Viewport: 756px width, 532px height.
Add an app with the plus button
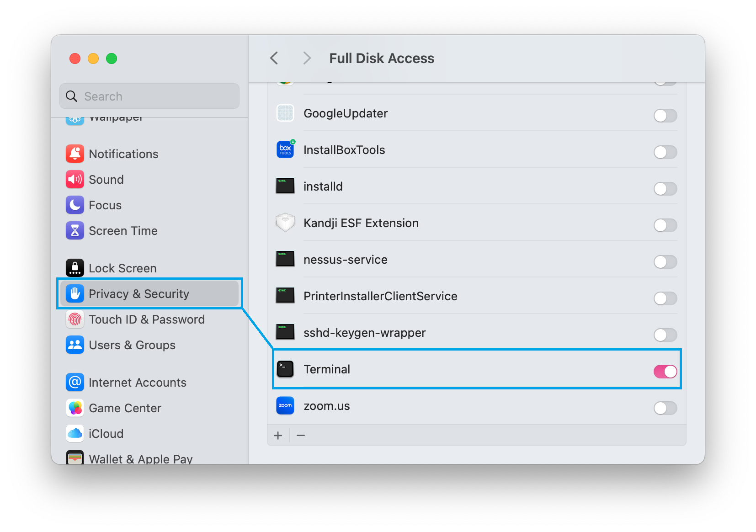pos(278,436)
